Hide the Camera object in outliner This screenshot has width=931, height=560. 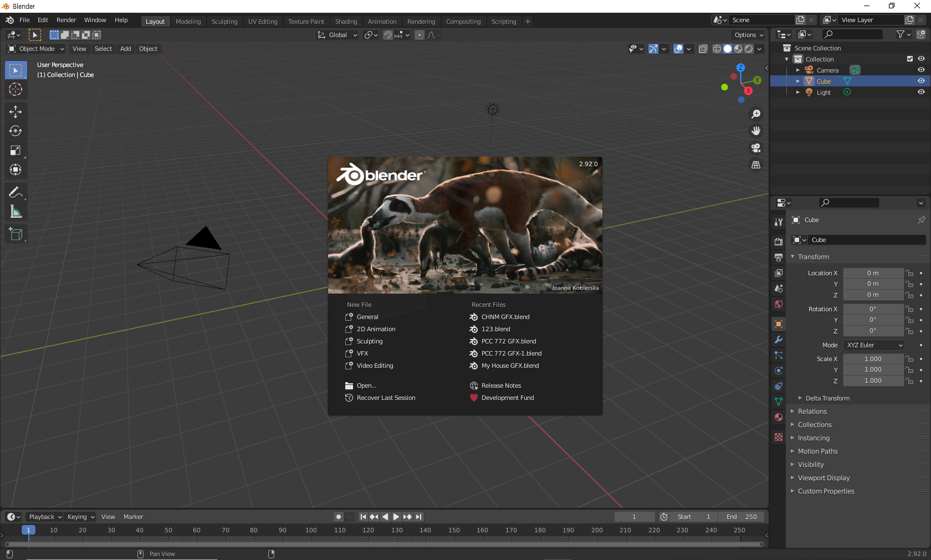point(921,70)
